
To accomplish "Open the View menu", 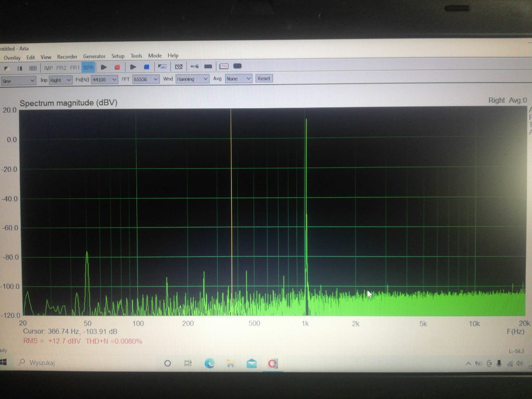I will tap(46, 57).
